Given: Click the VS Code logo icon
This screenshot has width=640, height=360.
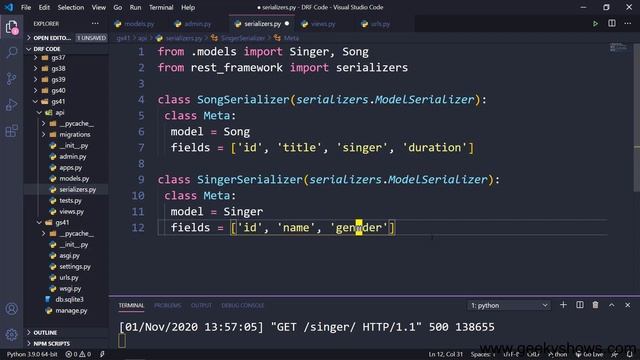Looking at the screenshot, I should click(9, 7).
